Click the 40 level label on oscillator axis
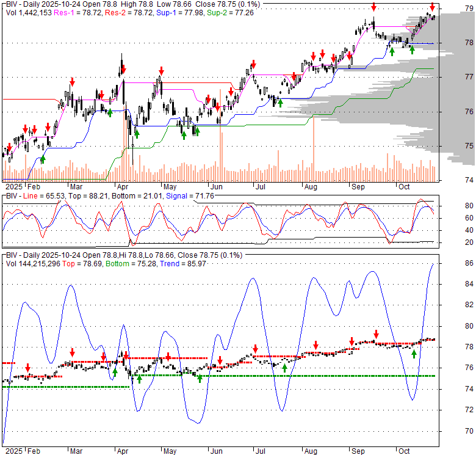The width and height of the screenshot is (476, 455). click(x=469, y=230)
